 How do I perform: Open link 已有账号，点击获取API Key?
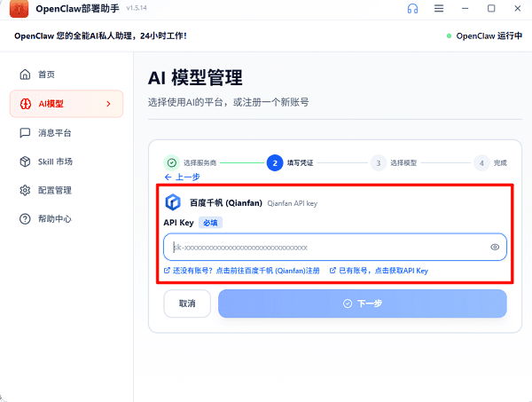[x=379, y=271]
